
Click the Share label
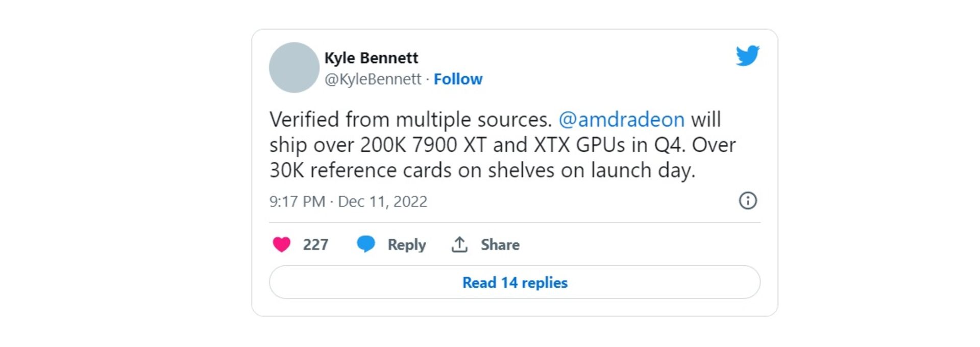point(500,245)
